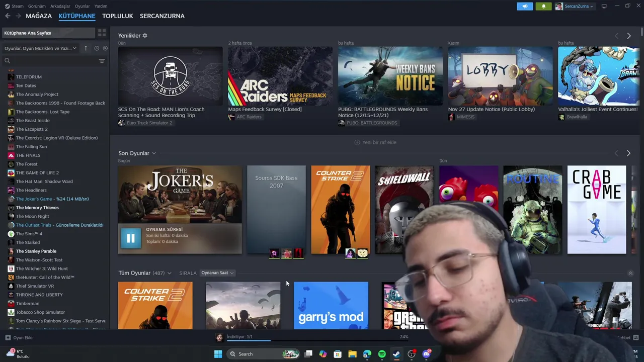Select The Outlast Trials in the list
644x362 pixels.
pyautogui.click(x=55, y=225)
